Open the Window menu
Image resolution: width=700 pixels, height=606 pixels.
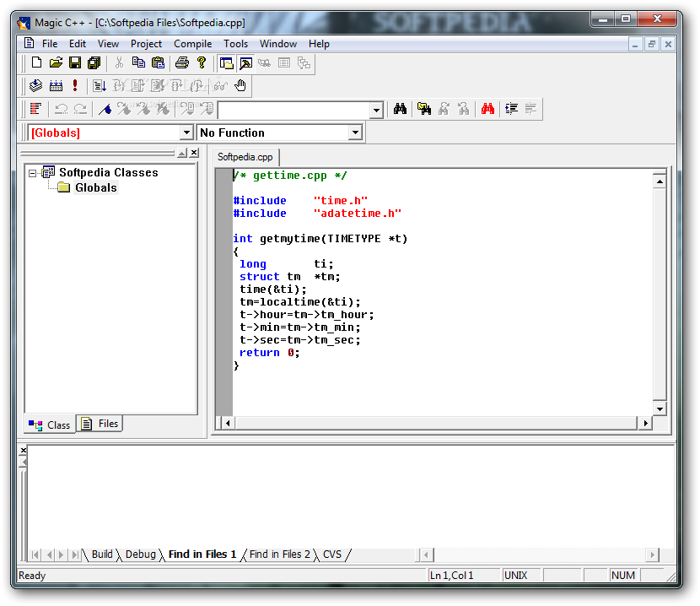coord(278,44)
